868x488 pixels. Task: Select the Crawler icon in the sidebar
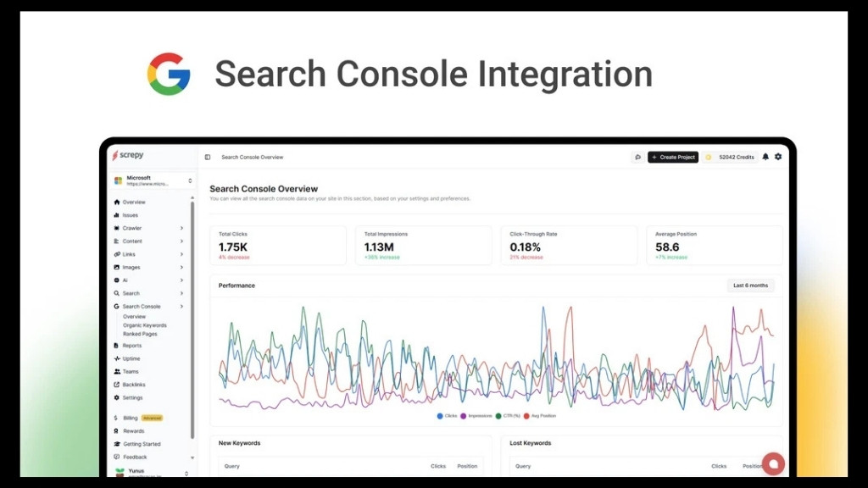click(116, 228)
